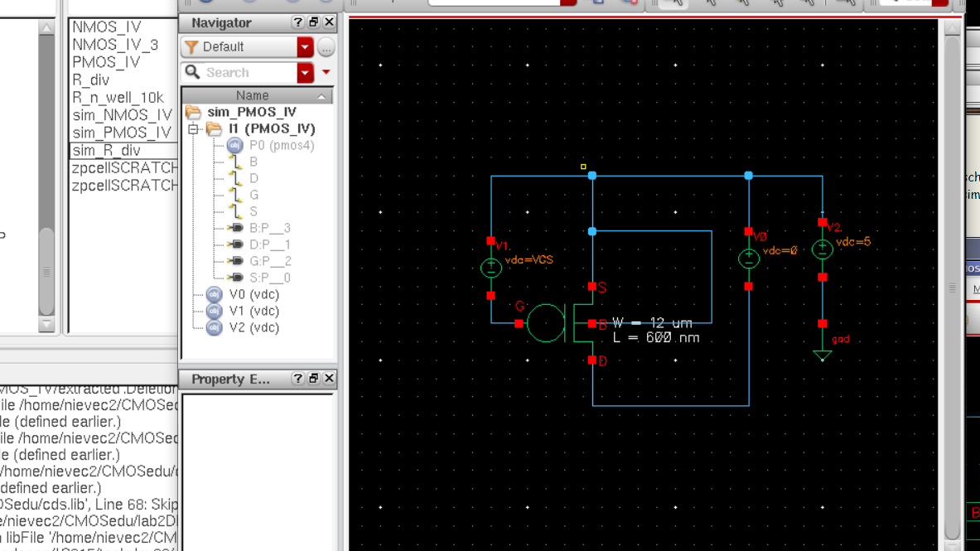
Task: Open Property Editor help icon
Action: click(x=297, y=379)
